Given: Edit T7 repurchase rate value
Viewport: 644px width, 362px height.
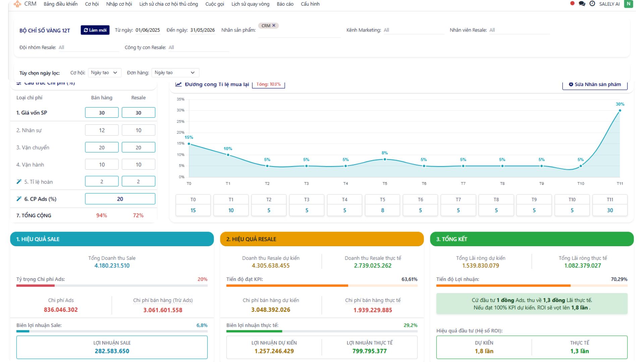Looking at the screenshot, I should (458, 210).
